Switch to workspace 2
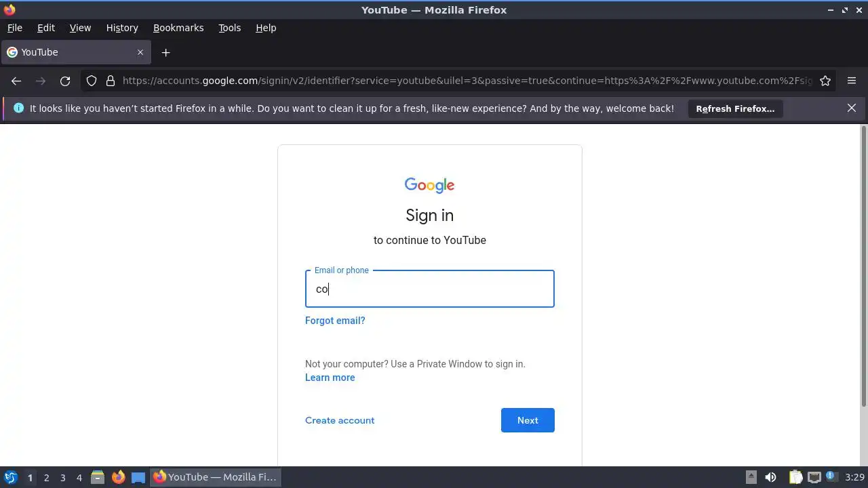Screen dimensions: 868x488 (46, 477)
